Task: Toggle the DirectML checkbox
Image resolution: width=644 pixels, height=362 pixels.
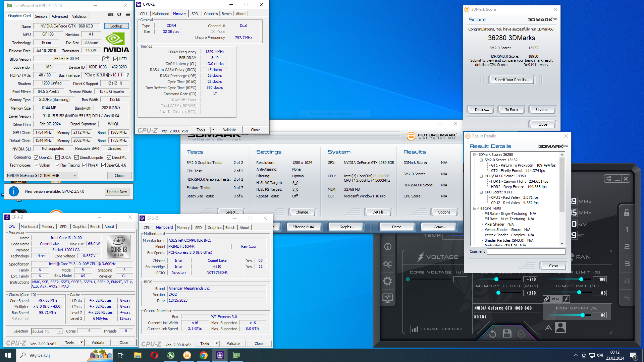Action: (109, 158)
